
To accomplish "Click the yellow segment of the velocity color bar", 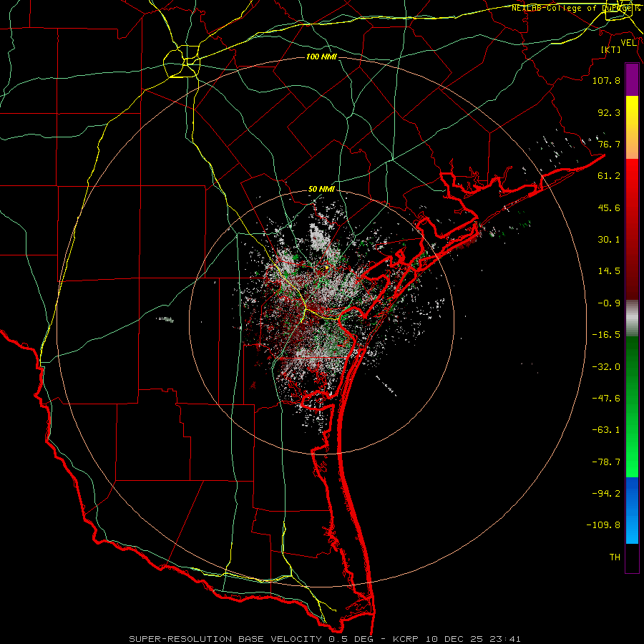I will point(632,115).
